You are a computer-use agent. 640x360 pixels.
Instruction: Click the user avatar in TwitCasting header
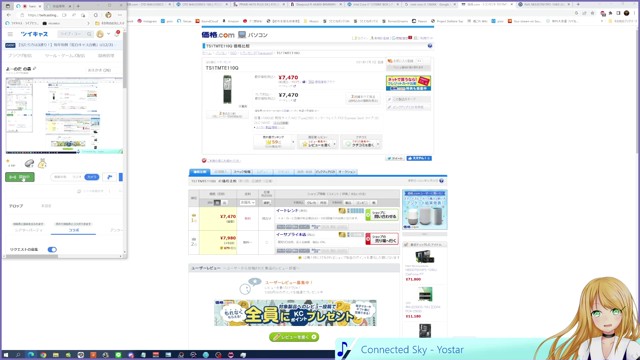coord(100,34)
